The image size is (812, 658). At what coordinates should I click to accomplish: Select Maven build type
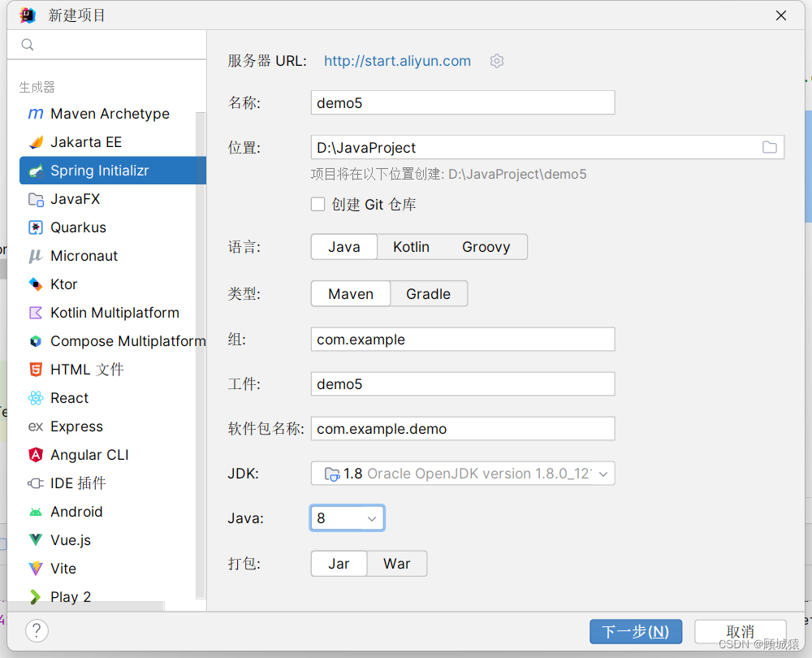click(351, 294)
